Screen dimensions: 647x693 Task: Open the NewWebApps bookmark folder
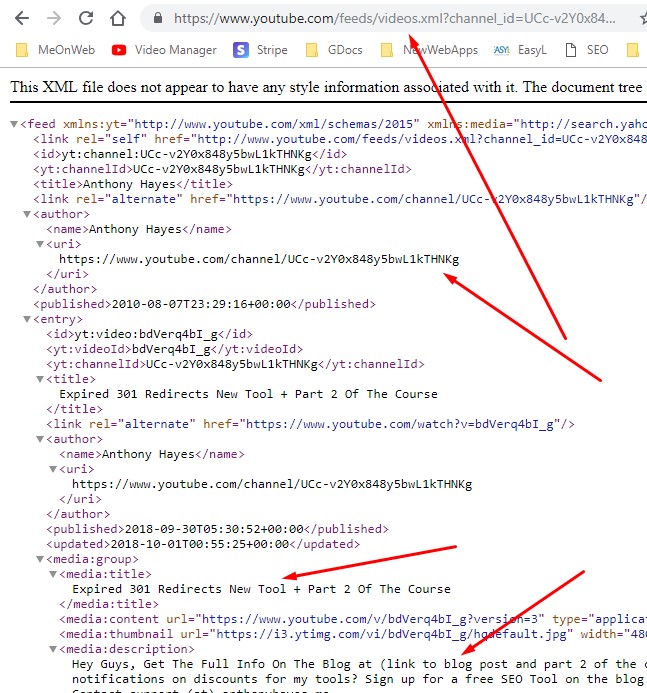(429, 50)
